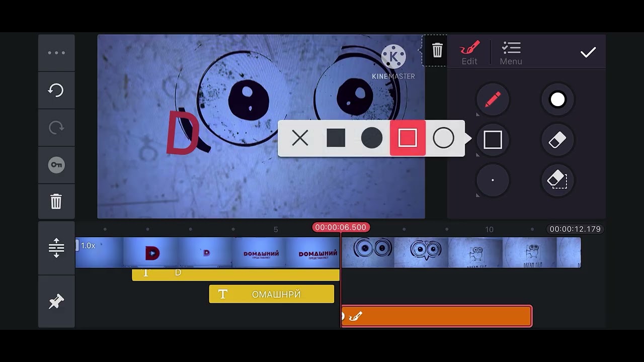
Task: Select the video clip thumbnail with red D
Action: pyautogui.click(x=151, y=252)
